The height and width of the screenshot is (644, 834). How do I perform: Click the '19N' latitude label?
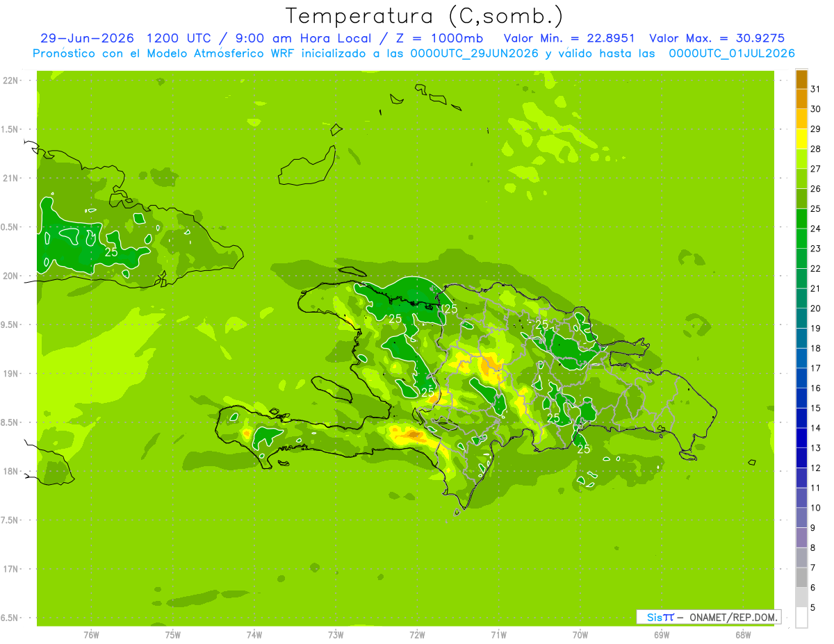tap(10, 374)
